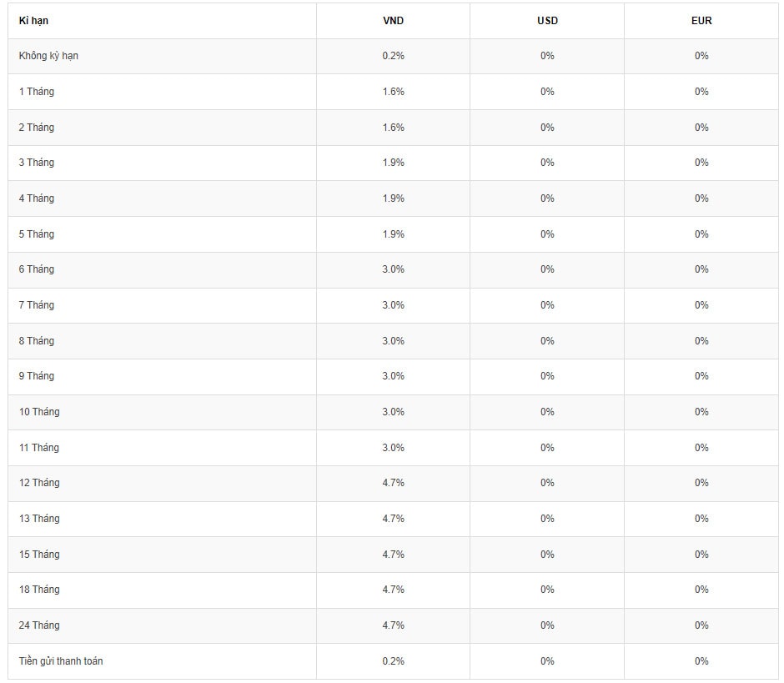
Task: Click VND rate for 12 Tháng
Action: [393, 483]
